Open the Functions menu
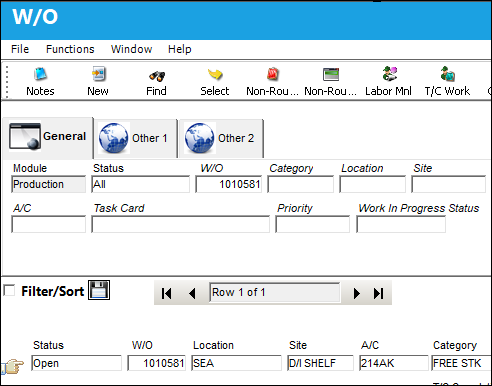The height and width of the screenshot is (386, 492). (x=70, y=49)
